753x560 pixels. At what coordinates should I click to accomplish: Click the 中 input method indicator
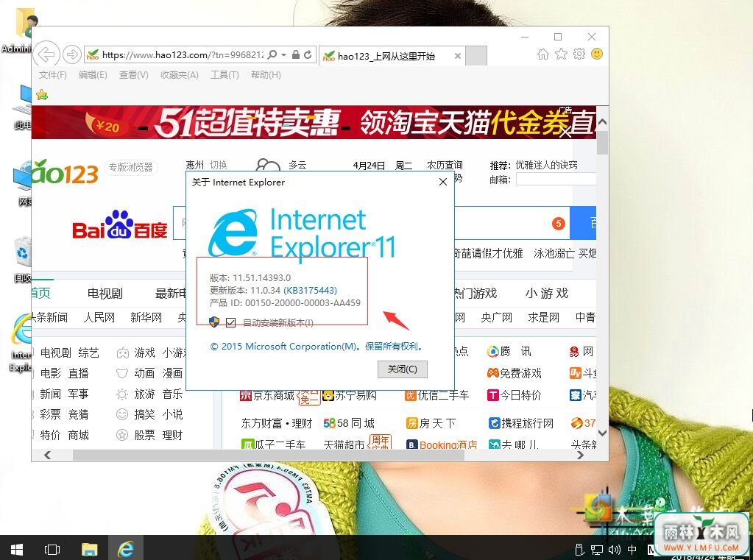point(632,550)
